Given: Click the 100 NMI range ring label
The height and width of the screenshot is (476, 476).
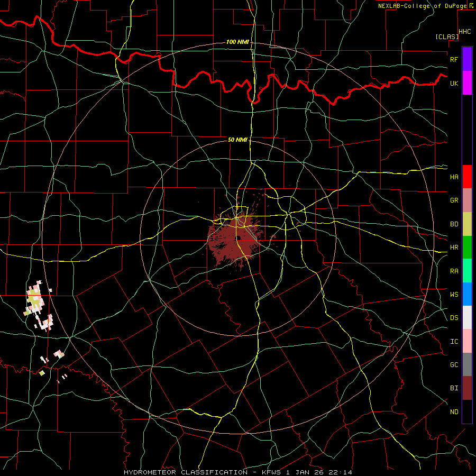Looking at the screenshot, I should click(x=237, y=42).
